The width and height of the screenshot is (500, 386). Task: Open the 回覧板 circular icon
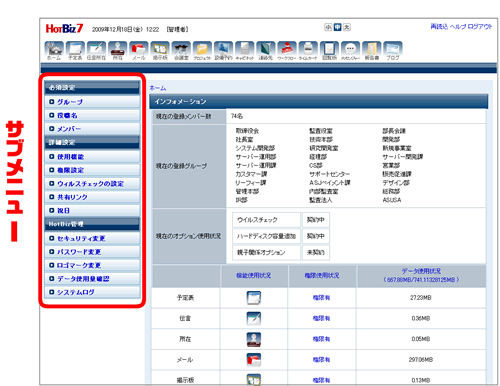click(x=329, y=51)
